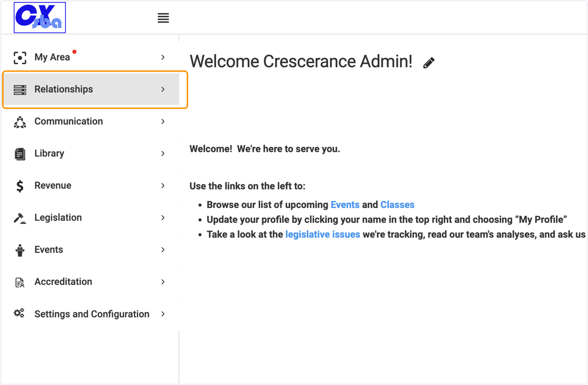588x385 pixels.
Task: Open the Communication menu item
Action: pos(91,121)
